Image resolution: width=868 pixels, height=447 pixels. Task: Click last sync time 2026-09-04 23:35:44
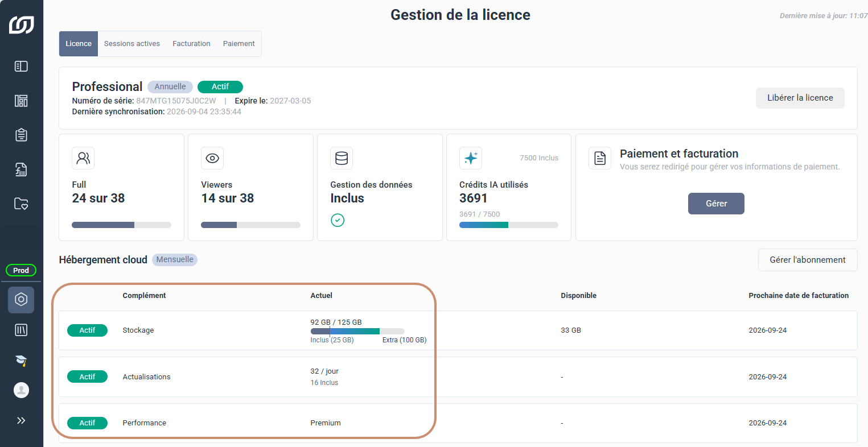pyautogui.click(x=204, y=112)
